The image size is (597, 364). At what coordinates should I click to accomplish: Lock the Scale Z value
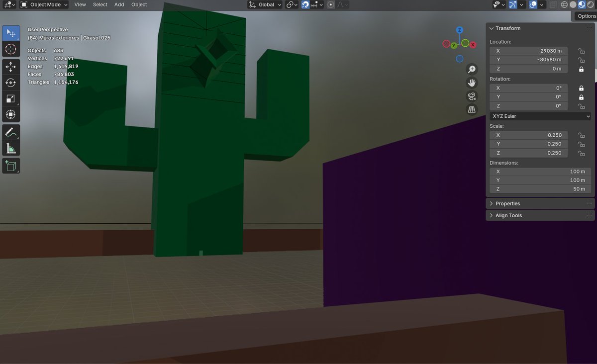(581, 153)
